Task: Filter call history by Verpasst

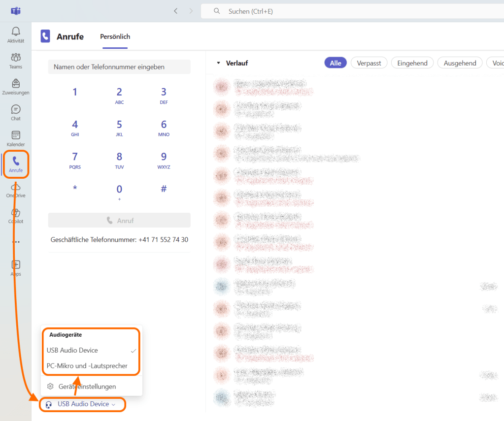Action: click(369, 63)
